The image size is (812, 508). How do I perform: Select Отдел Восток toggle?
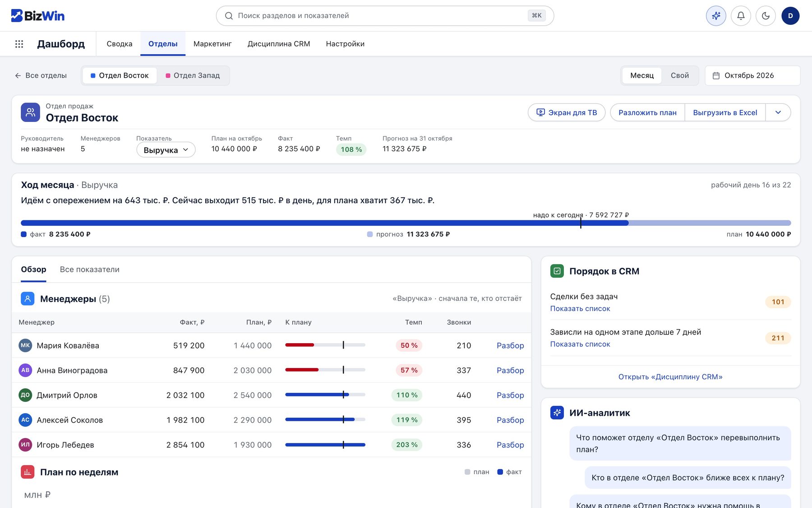pyautogui.click(x=120, y=75)
